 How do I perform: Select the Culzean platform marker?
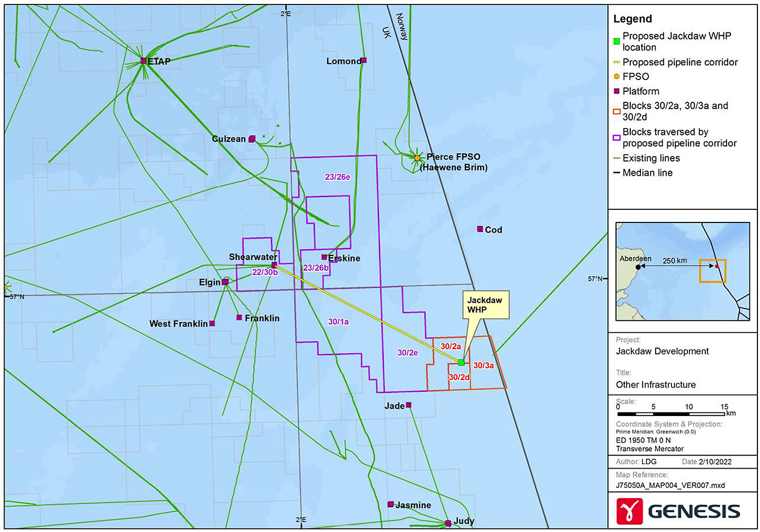click(252, 139)
